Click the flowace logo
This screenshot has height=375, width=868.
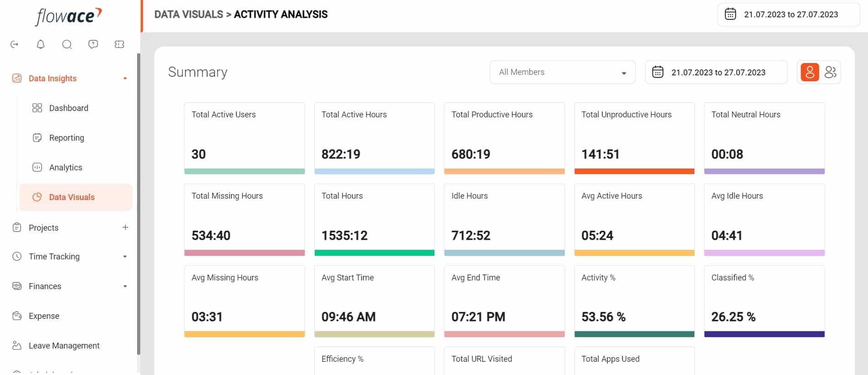coord(69,16)
